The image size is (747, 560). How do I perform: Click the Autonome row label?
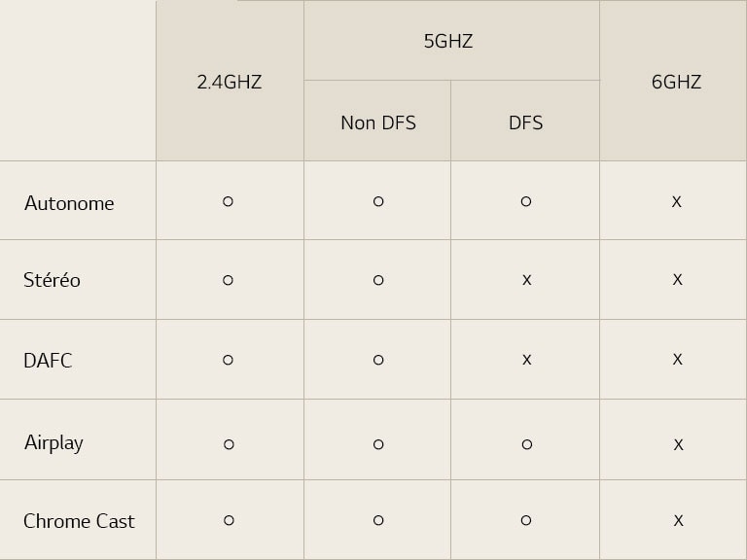[69, 203]
